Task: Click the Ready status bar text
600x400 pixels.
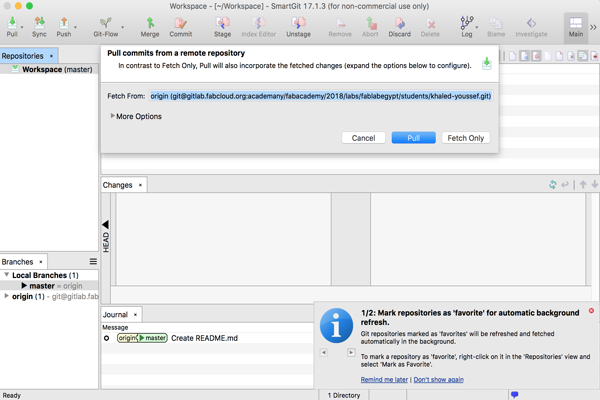Action: coord(11,395)
